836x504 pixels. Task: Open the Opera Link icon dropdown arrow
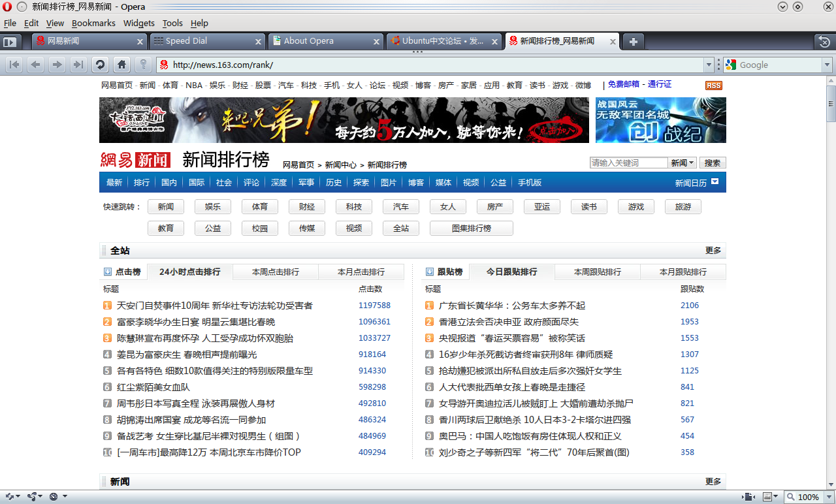click(18, 497)
